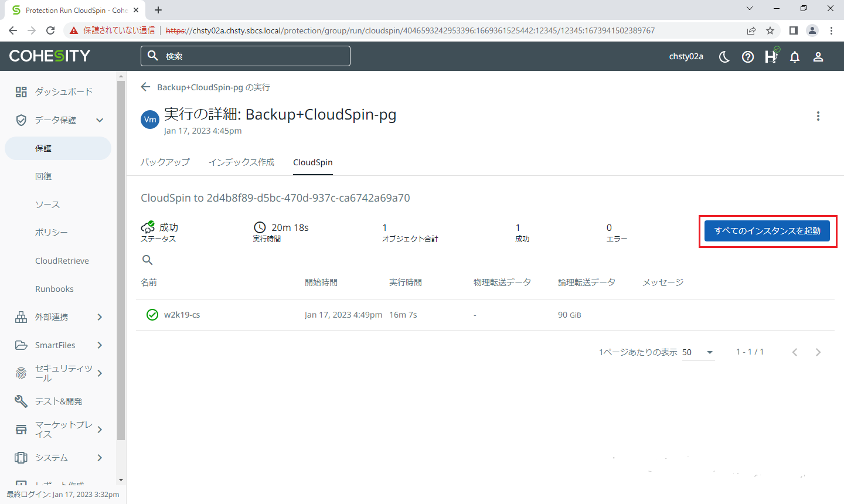
Task: Open the three-dot more actions menu
Action: (818, 116)
